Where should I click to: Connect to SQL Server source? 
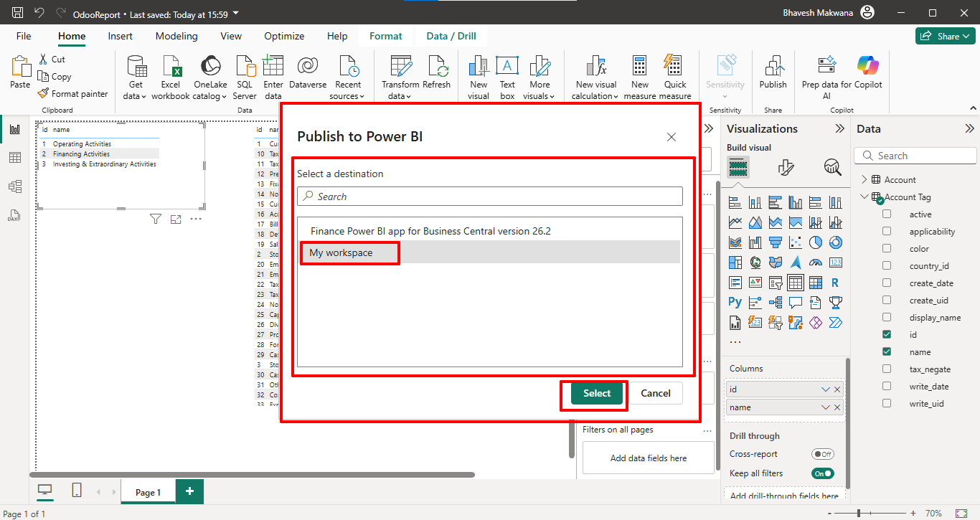tap(245, 77)
